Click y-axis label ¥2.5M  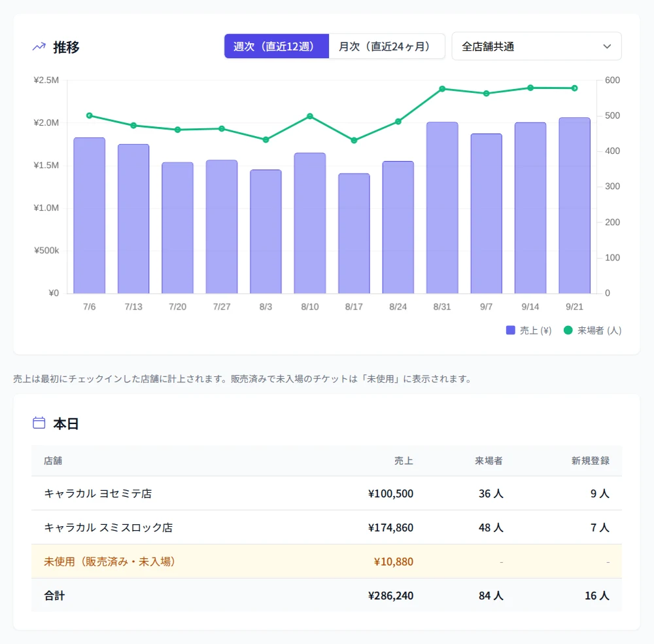(46, 80)
